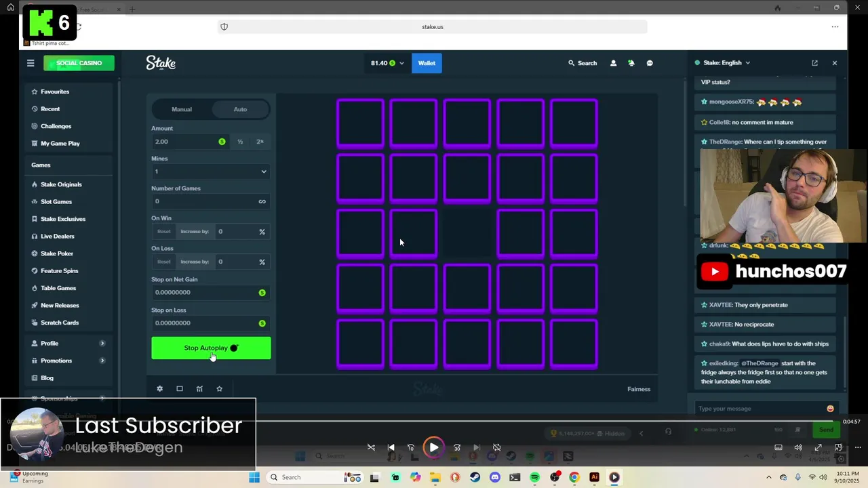The image size is (868, 488).
Task: Skip back 10 seconds
Action: [x=411, y=447]
